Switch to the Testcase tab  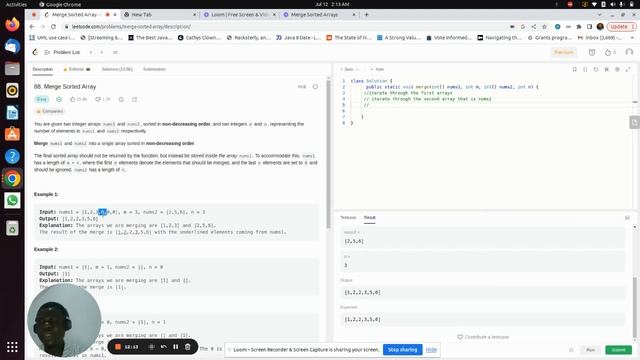coord(348,218)
